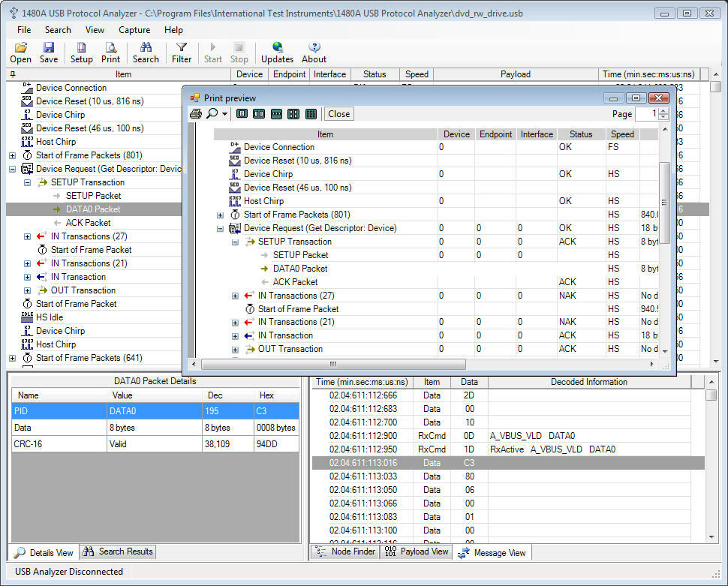728x586 pixels.
Task: Click the Search binoculars toolbar icon
Action: 146,53
